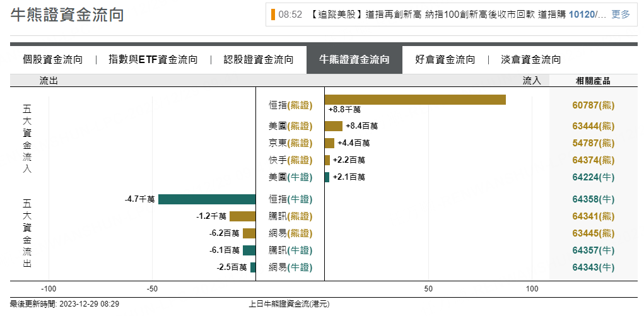Screen dimensions: 644x316
Task: Open related product 64341(熊)
Action: pyautogui.click(x=593, y=216)
